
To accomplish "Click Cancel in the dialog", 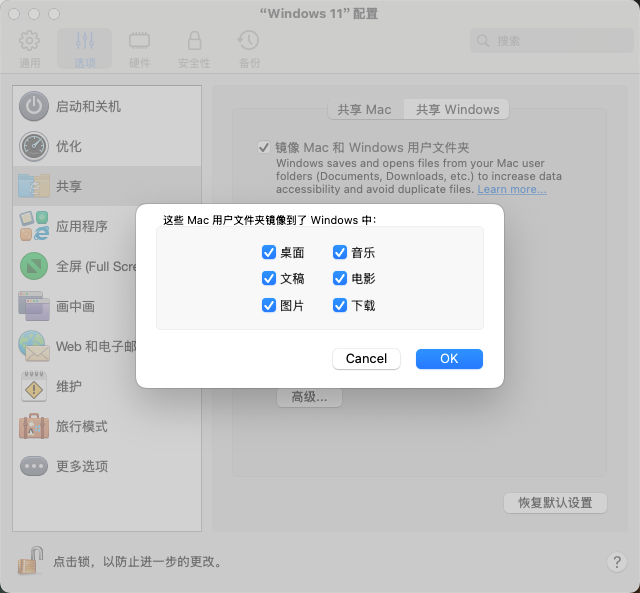I will [366, 359].
